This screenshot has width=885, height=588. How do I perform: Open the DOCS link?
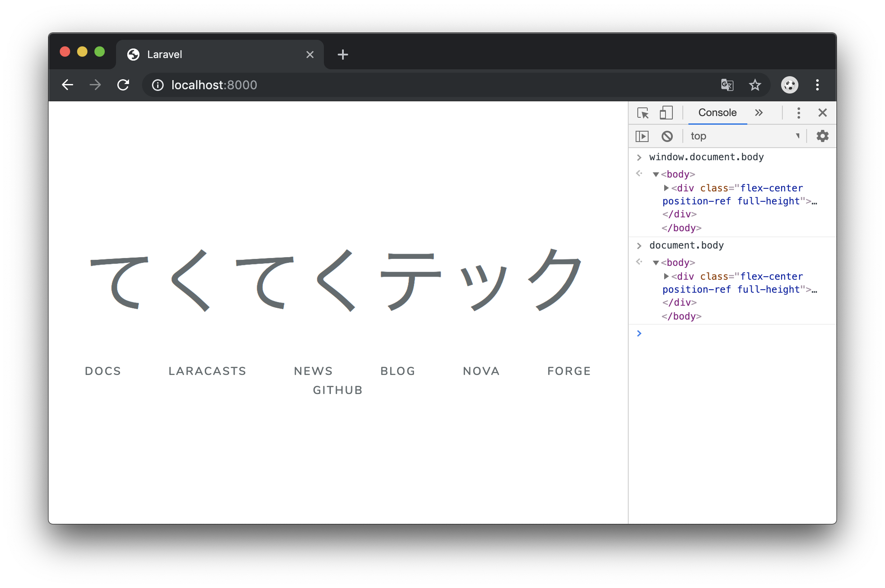[103, 371]
